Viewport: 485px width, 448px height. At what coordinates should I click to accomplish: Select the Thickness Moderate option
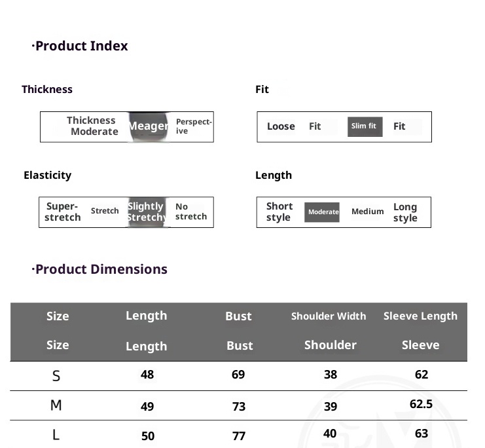93,126
